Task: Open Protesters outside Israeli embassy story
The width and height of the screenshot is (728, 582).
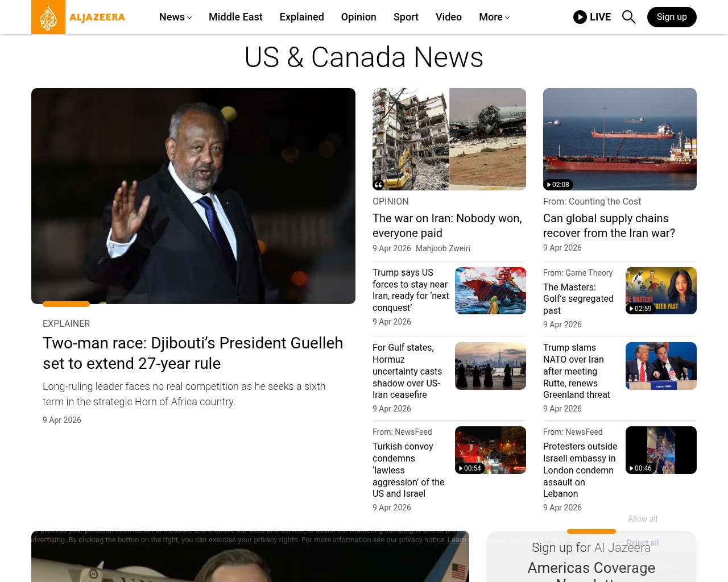Action: (580, 470)
